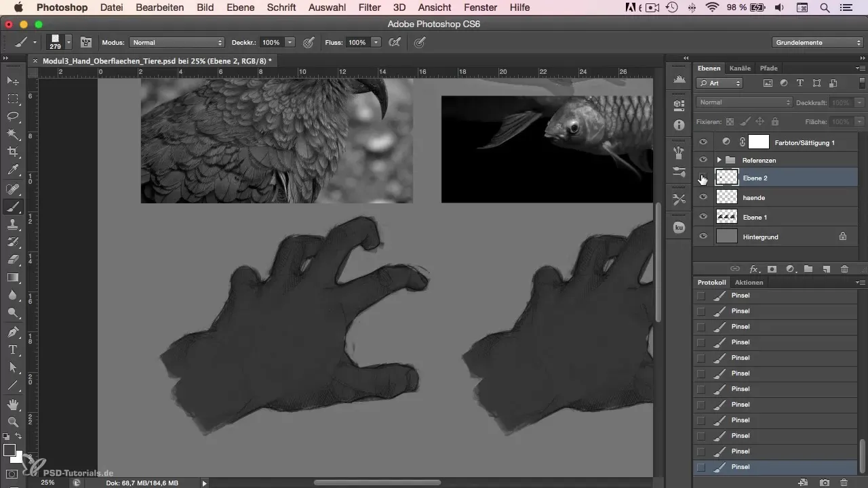The height and width of the screenshot is (488, 868).
Task: Select the Eraser tool
Action: coord(13,260)
